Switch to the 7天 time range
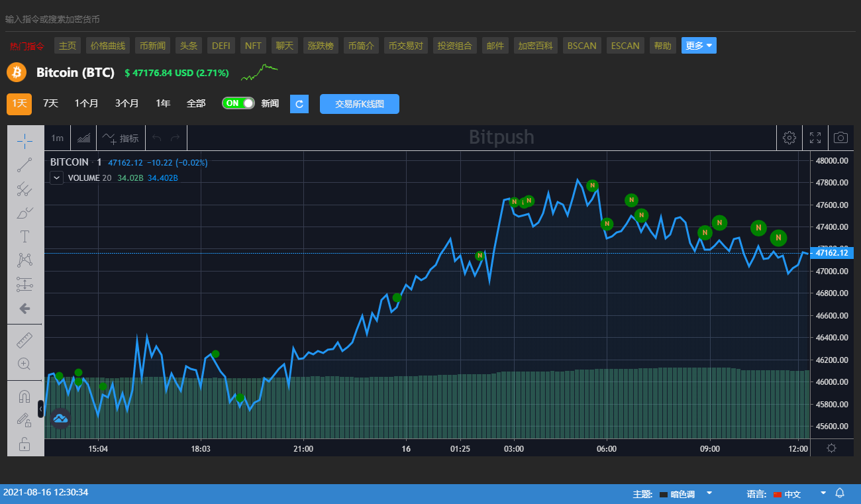861x504 pixels. click(50, 103)
